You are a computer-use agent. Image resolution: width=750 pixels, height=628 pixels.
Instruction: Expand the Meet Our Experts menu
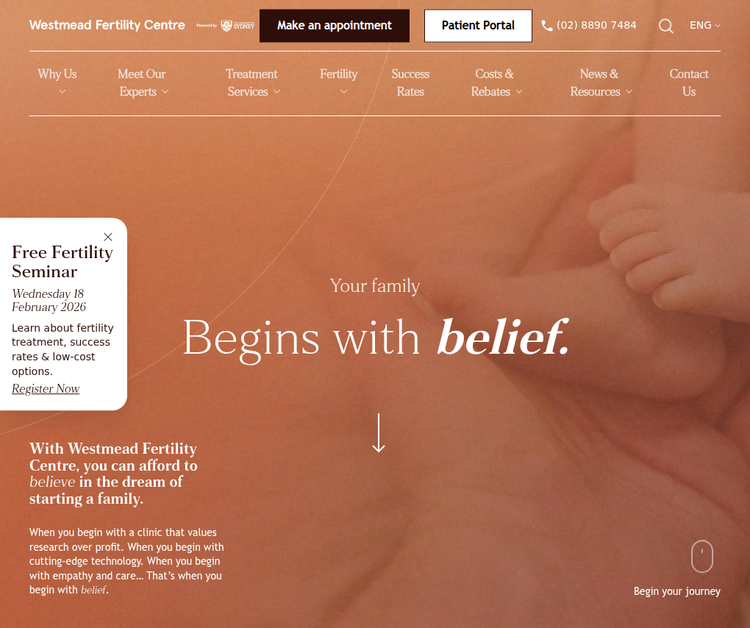[x=143, y=82]
